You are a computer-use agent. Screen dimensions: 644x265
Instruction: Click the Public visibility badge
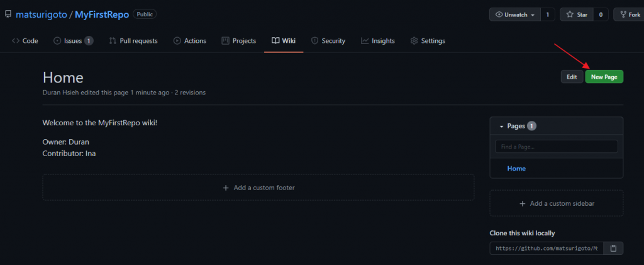pos(145,14)
